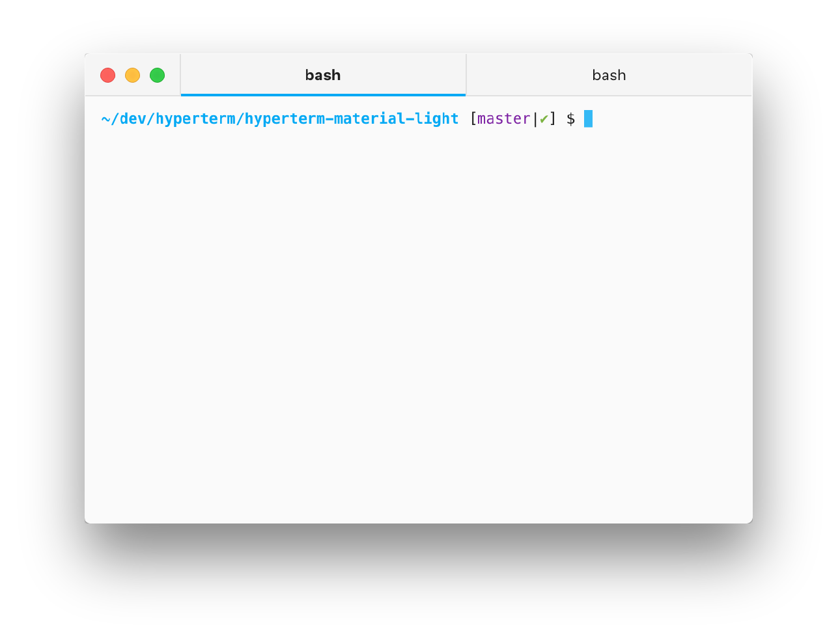Open the second bash tab
840x642 pixels.
tap(609, 75)
